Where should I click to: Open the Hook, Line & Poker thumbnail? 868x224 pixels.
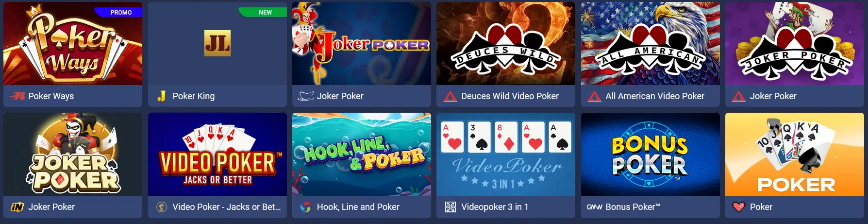tap(362, 155)
